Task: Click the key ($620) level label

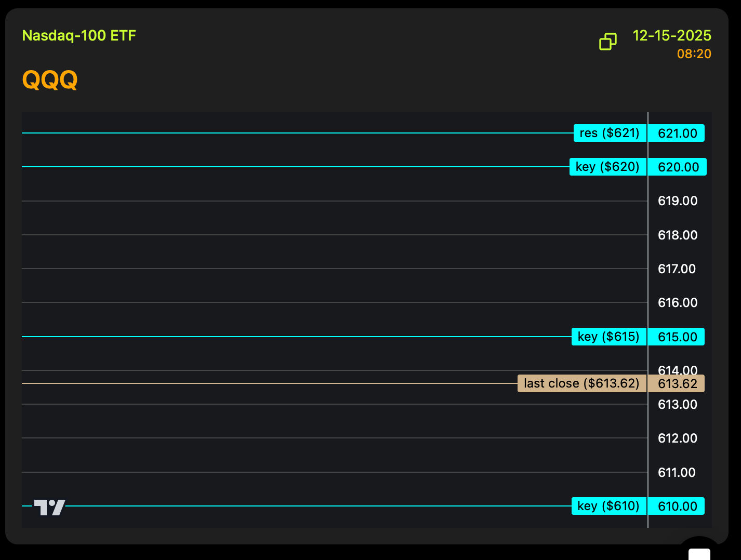Action: point(607,167)
